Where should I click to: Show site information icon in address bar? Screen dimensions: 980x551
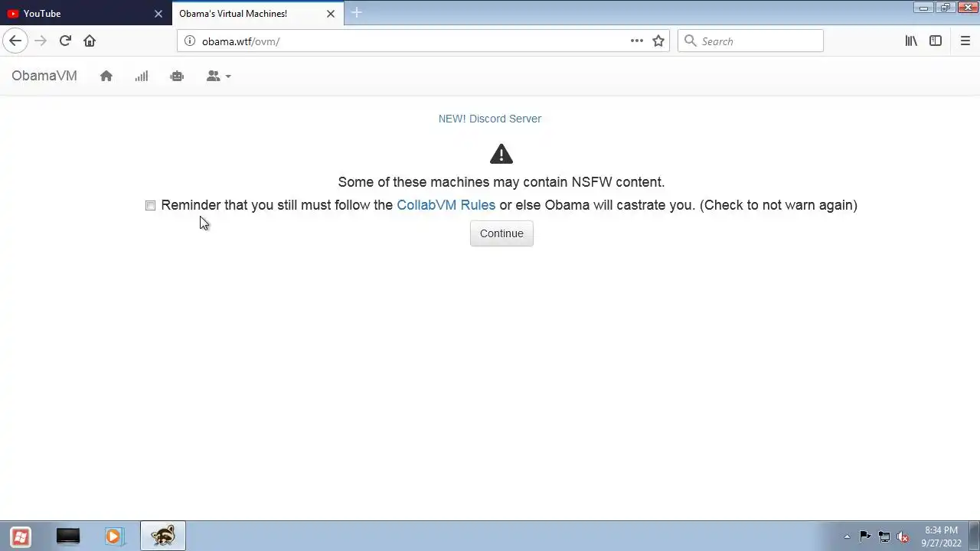pyautogui.click(x=190, y=41)
